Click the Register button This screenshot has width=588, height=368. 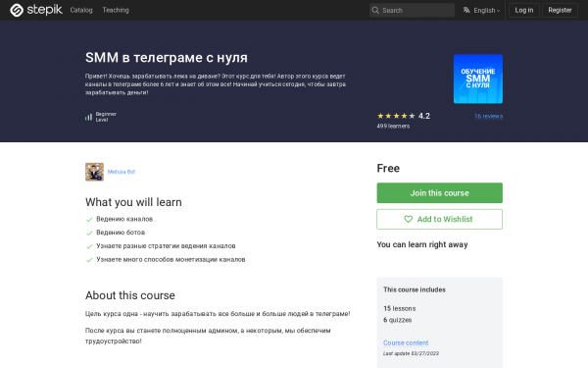560,10
